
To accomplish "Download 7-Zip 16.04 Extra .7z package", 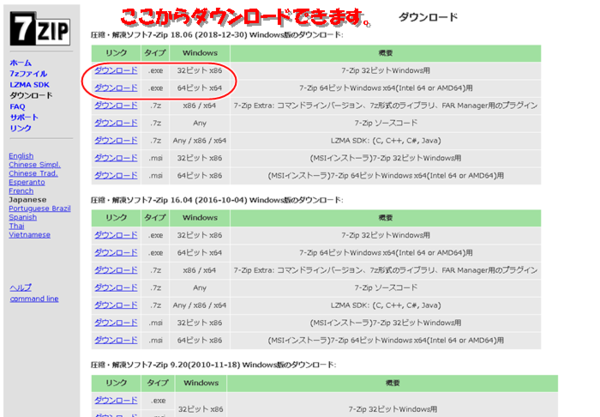I will point(116,270).
